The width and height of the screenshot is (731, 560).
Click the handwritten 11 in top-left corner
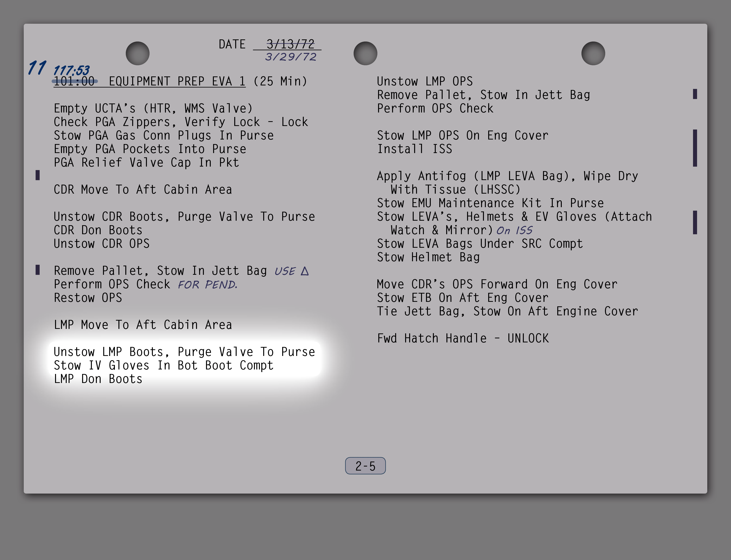click(x=37, y=68)
